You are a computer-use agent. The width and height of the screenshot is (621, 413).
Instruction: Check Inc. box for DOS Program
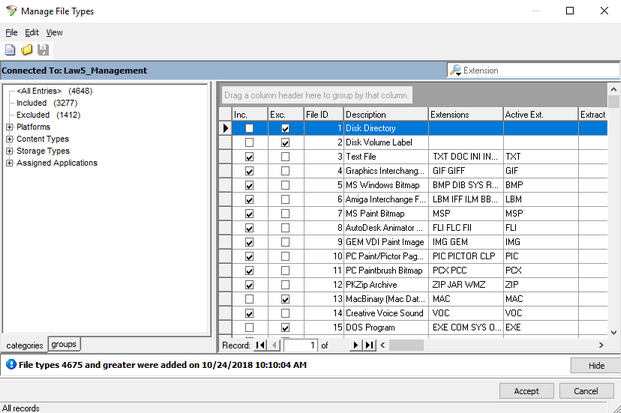tap(249, 328)
